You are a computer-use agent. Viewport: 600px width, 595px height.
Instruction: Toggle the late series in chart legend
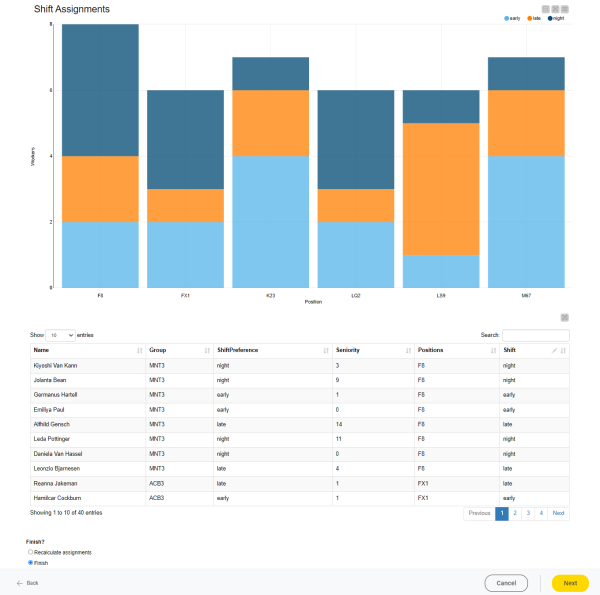pos(534,18)
